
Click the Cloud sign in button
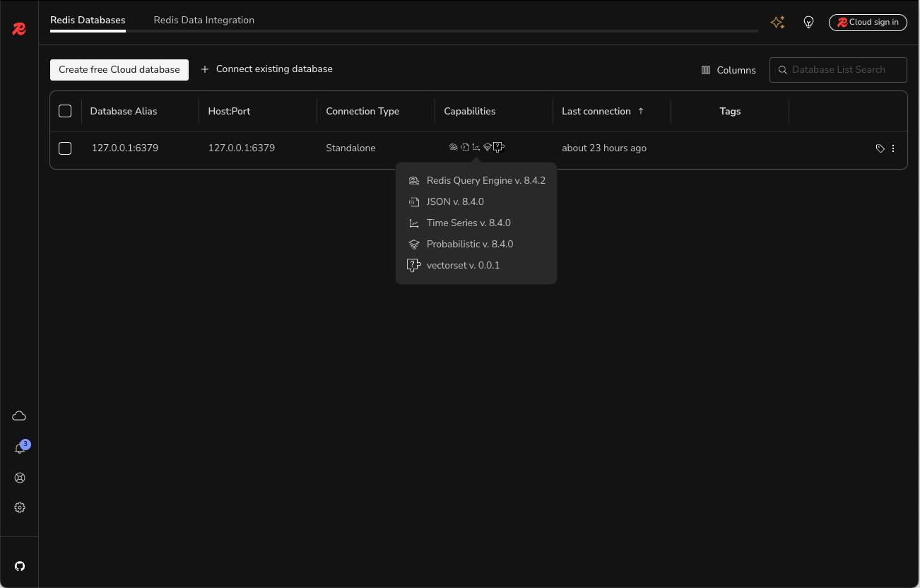pyautogui.click(x=868, y=23)
